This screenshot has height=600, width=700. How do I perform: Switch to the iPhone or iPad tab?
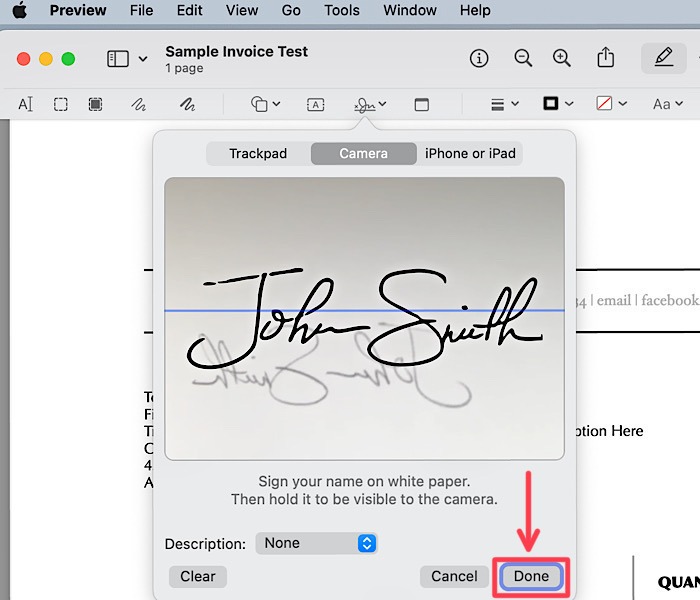tap(470, 154)
